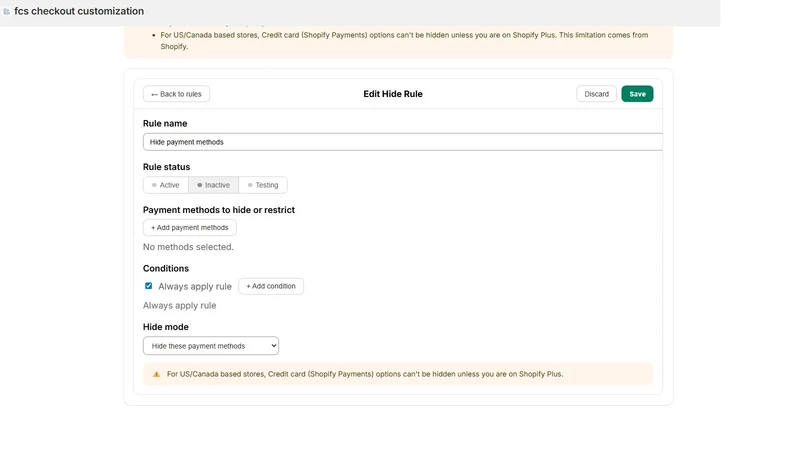Image resolution: width=800 pixels, height=450 pixels.
Task: Set rule status to Inactive
Action: pyautogui.click(x=213, y=185)
